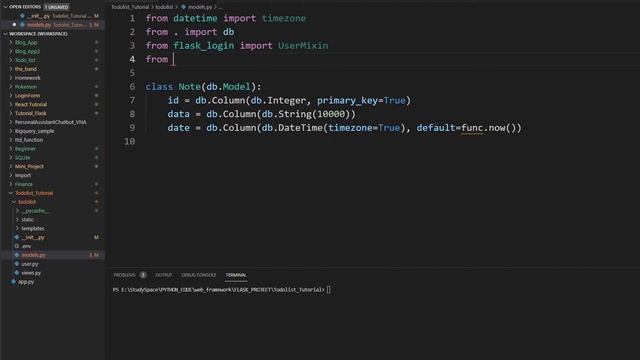This screenshot has width=640, height=360.
Task: Select models.py in Open Editors list
Action: coord(39,25)
